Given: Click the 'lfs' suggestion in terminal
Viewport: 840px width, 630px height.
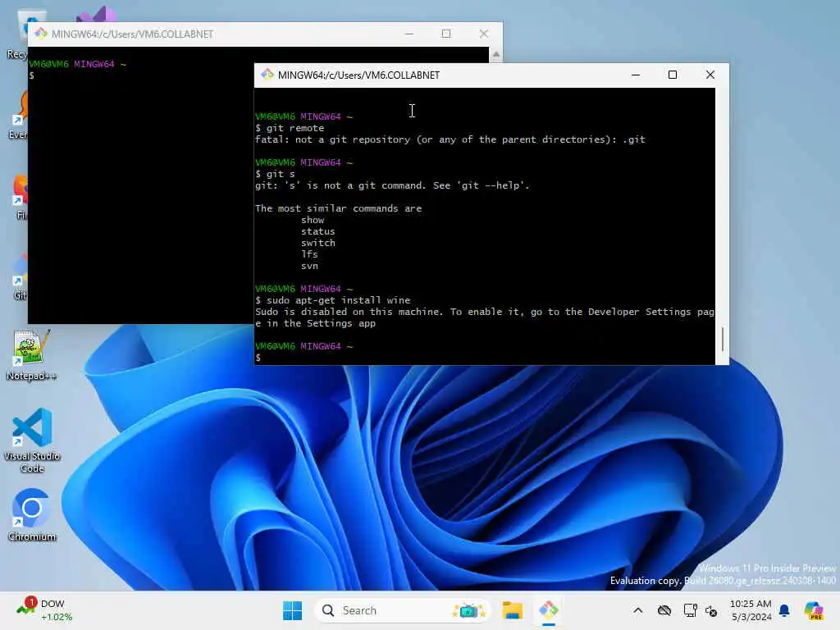Looking at the screenshot, I should click(309, 254).
